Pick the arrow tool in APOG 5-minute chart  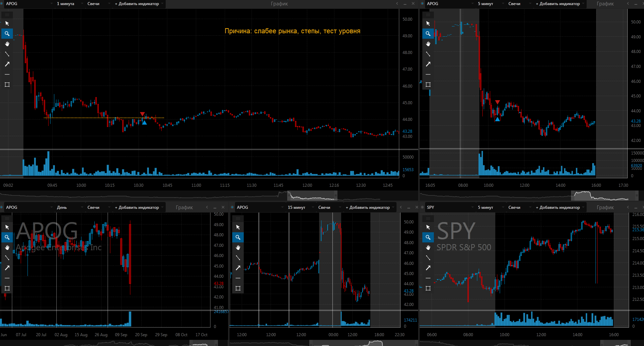coord(428,64)
